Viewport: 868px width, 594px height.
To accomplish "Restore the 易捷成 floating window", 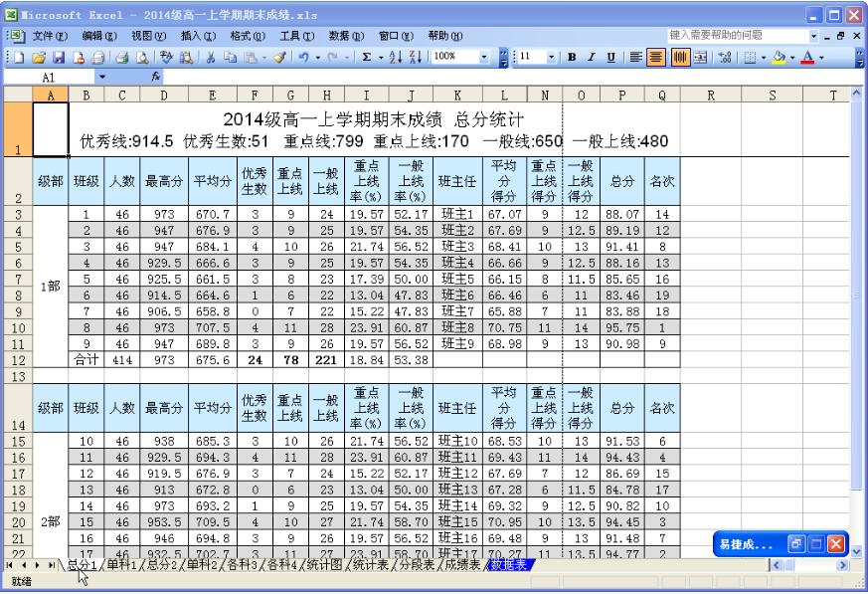I will 796,544.
